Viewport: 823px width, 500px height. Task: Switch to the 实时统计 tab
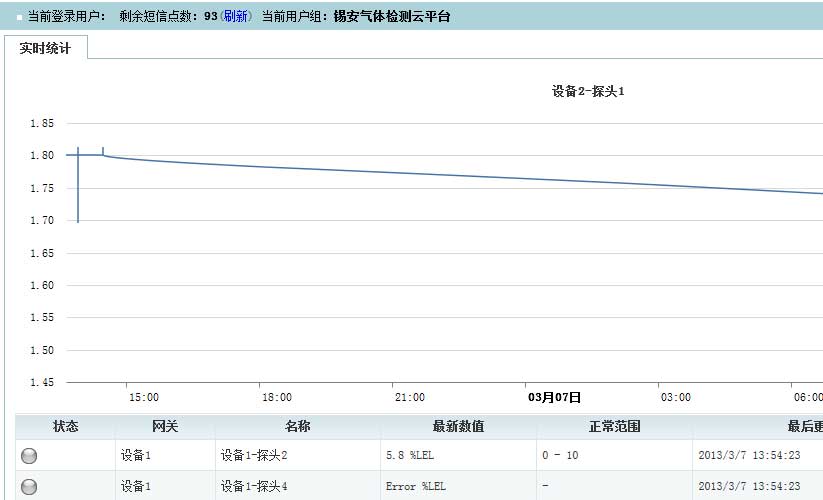(45, 48)
